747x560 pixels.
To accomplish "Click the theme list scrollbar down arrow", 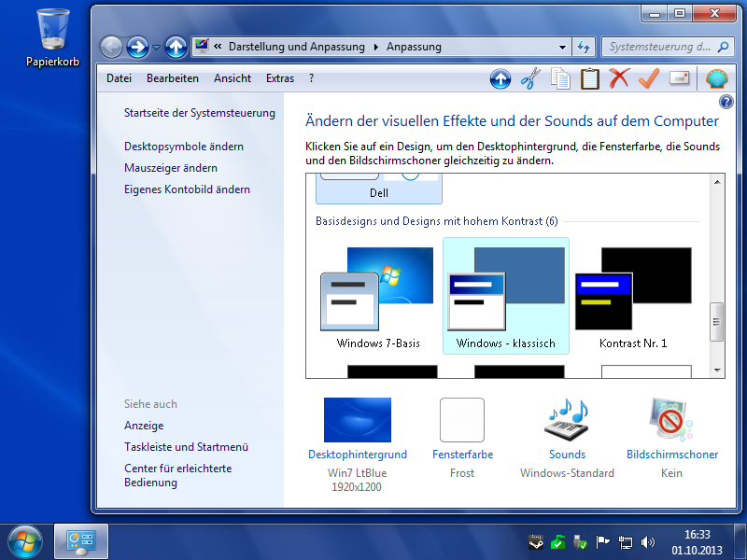I will coord(717,370).
